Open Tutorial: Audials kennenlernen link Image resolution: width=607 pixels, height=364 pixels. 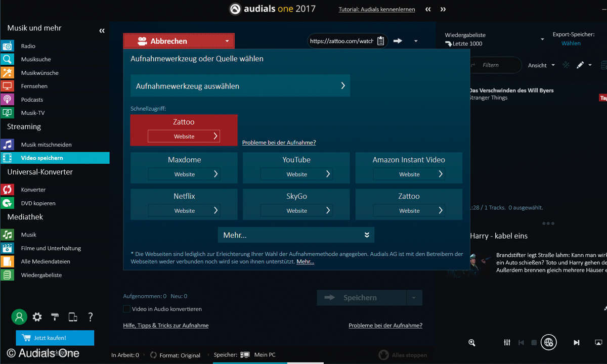coord(377,10)
